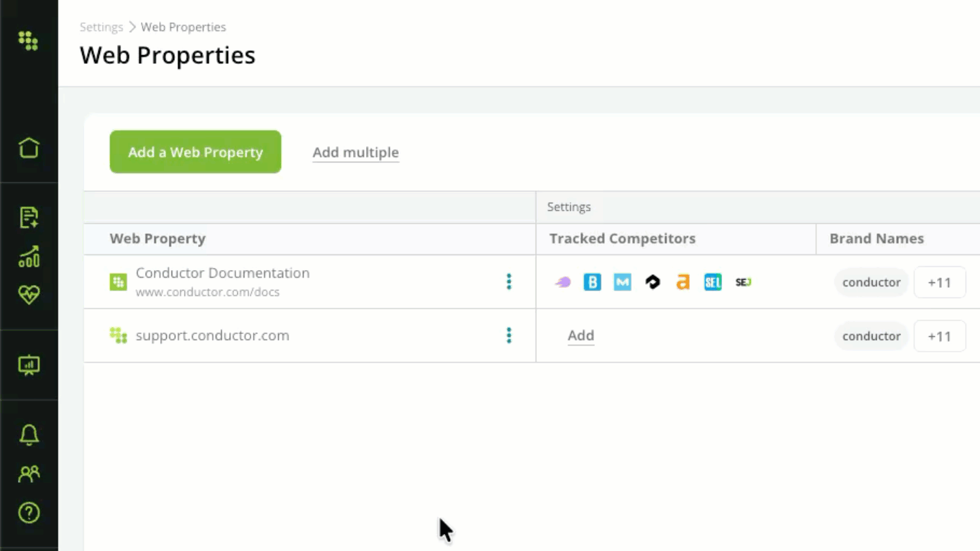Open the bar chart analytics icon
This screenshot has height=551, width=980.
[x=29, y=256]
